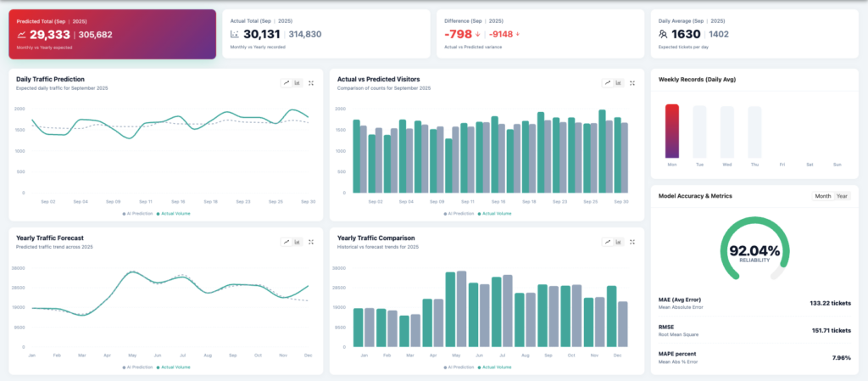868x381 pixels.
Task: Click the May bars in Yearly Traffic Comparison
Action: pyautogui.click(x=456, y=309)
